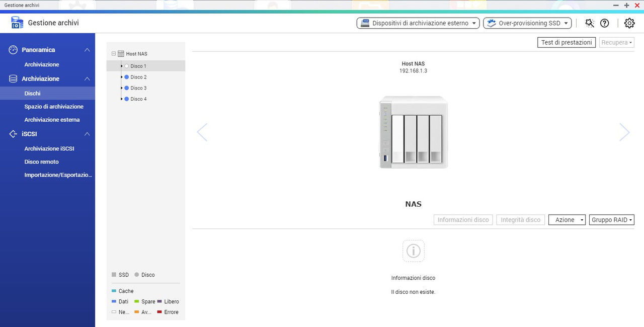The image size is (644, 327).
Task: Click the SSD legend gray square
Action: pos(114,275)
